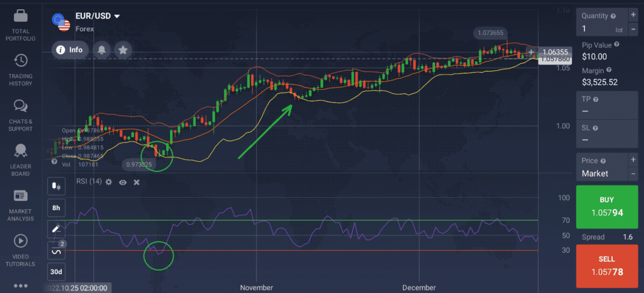Click Quantity help question icon
This screenshot has height=293, width=644.
tap(613, 16)
